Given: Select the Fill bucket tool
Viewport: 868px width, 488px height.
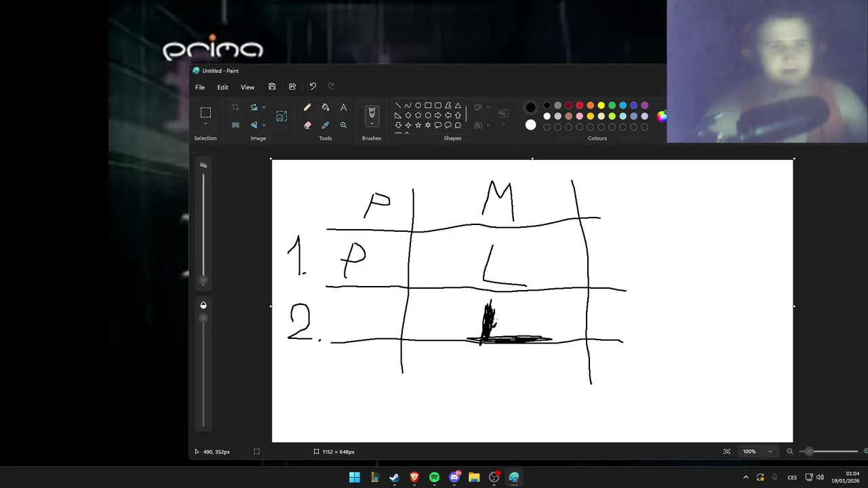Looking at the screenshot, I should click(325, 107).
